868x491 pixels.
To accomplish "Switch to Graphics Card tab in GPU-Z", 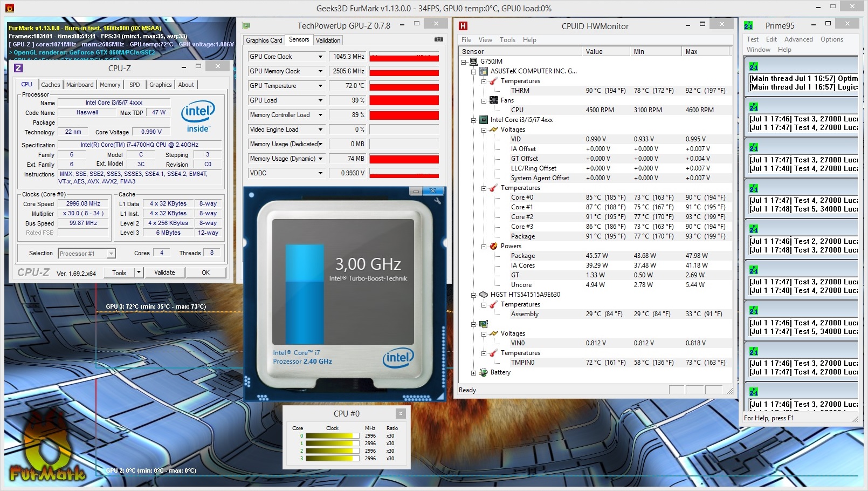I will 264,40.
